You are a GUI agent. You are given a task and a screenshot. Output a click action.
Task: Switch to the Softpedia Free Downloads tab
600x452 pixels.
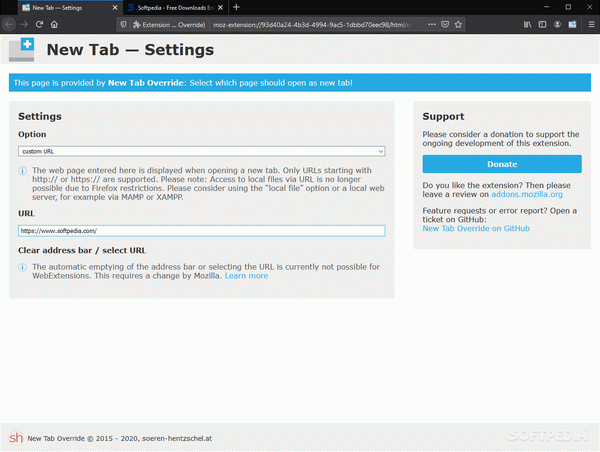click(x=175, y=8)
